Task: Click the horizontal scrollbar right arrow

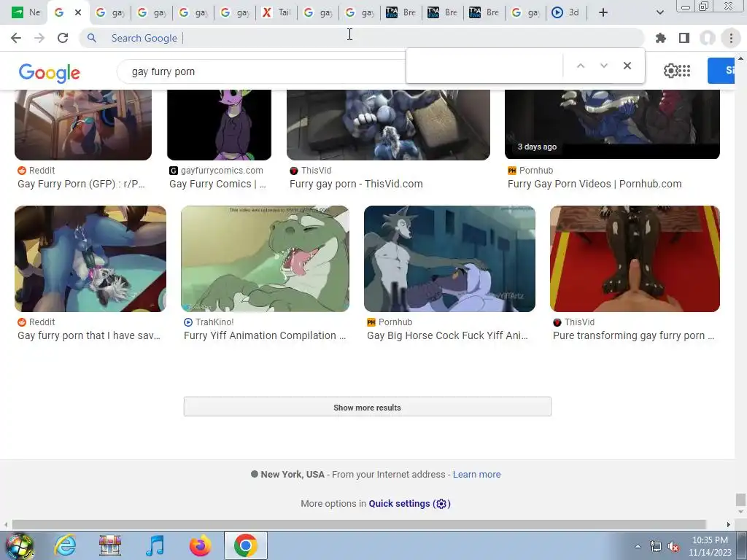Action: click(729, 524)
